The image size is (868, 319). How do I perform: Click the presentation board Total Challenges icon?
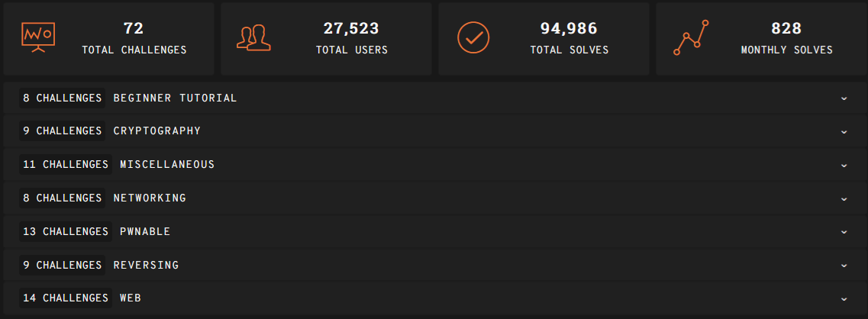[x=38, y=37]
